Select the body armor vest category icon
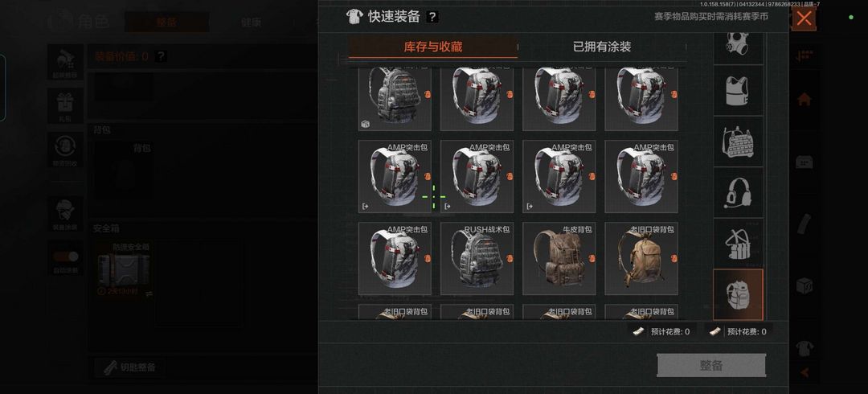The width and height of the screenshot is (868, 394). (738, 90)
